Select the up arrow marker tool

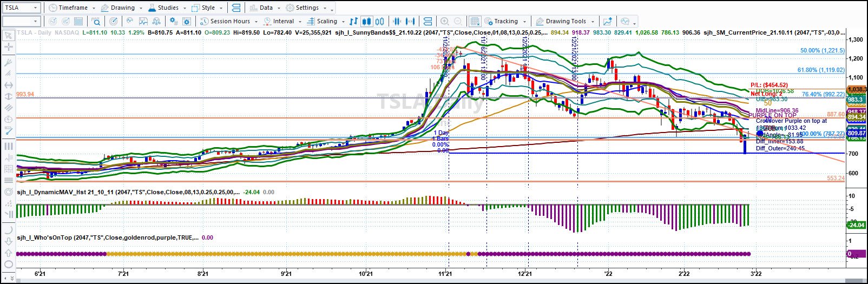click(x=8, y=253)
